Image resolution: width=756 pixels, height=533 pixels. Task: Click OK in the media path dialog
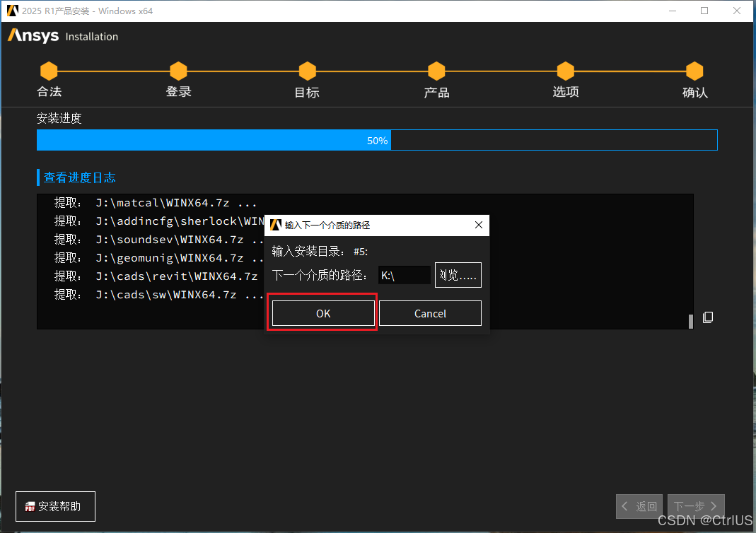323,313
